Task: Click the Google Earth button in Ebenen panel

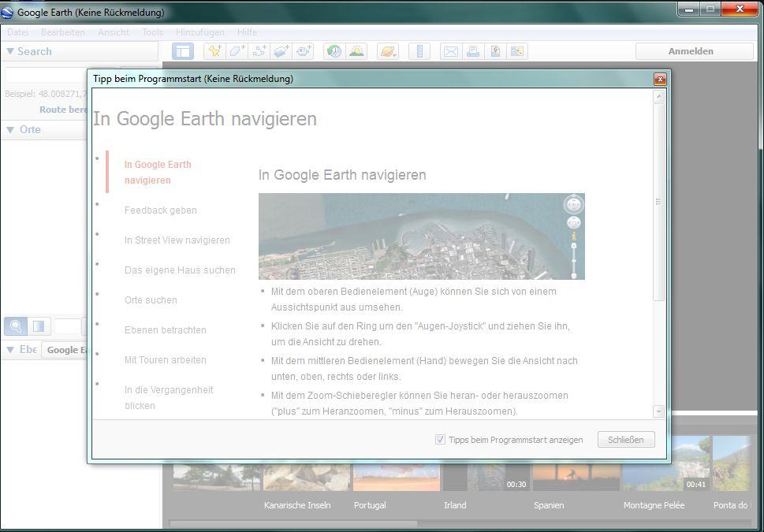Action: point(65,350)
